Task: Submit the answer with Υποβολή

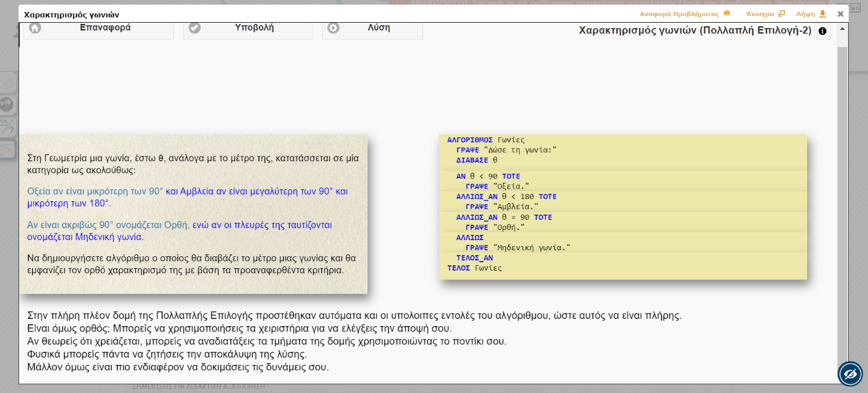Action: (x=254, y=28)
